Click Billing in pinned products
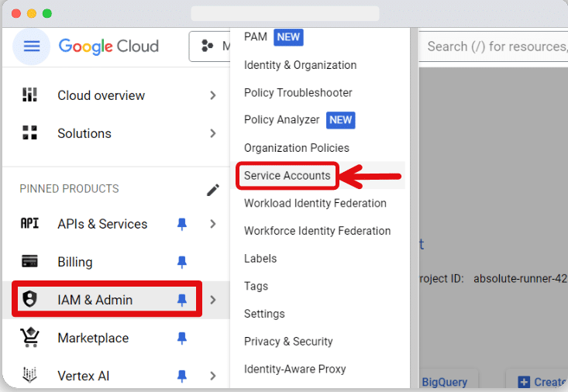The width and height of the screenshot is (568, 392). [75, 262]
